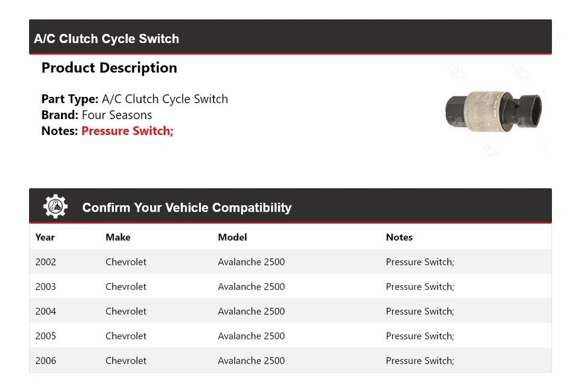The width and height of the screenshot is (581, 392).
Task: Click Pressure Switch note in 2006 row
Action: pyautogui.click(x=420, y=361)
